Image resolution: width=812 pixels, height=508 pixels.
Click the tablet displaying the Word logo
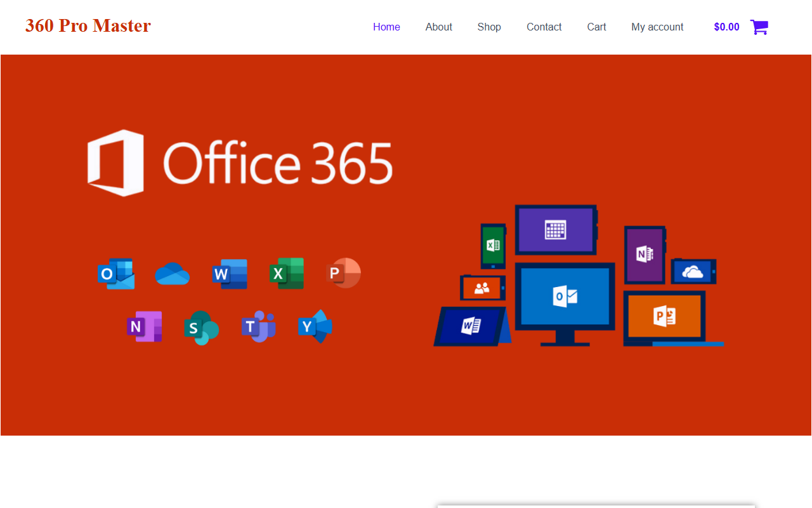tap(472, 326)
